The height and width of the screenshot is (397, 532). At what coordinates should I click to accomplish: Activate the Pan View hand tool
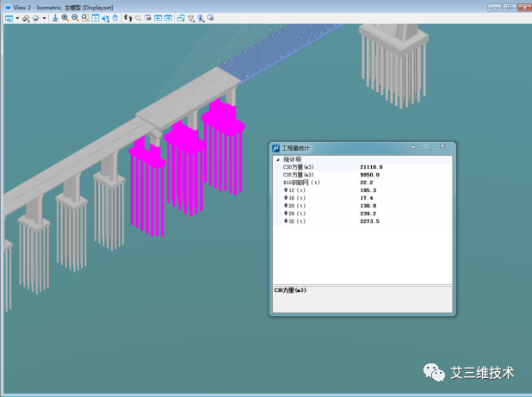click(115, 17)
